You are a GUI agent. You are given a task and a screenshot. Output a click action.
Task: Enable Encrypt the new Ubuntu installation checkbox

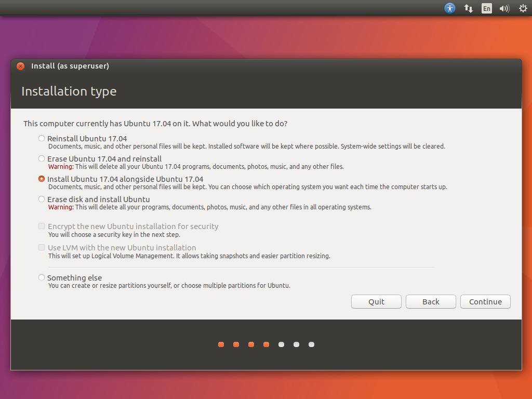42,227
